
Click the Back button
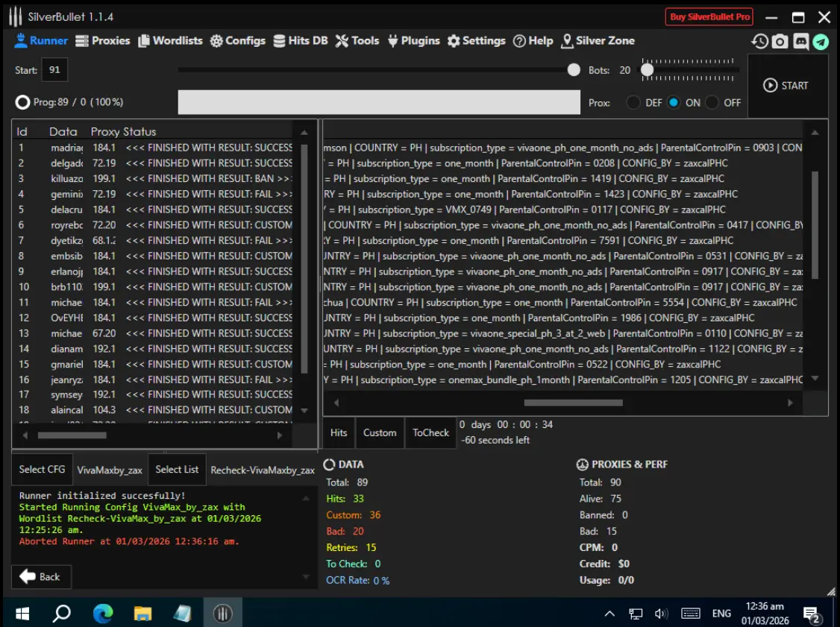pyautogui.click(x=41, y=576)
